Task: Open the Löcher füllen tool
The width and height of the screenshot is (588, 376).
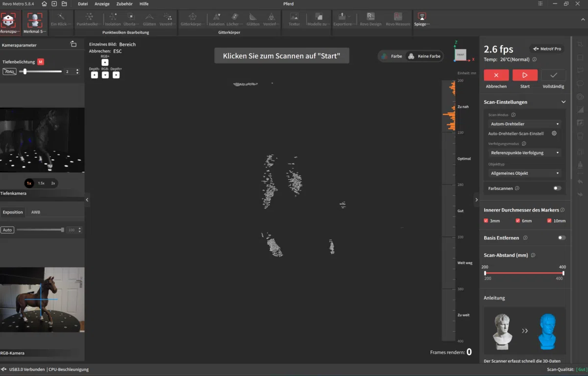Action: (x=234, y=21)
